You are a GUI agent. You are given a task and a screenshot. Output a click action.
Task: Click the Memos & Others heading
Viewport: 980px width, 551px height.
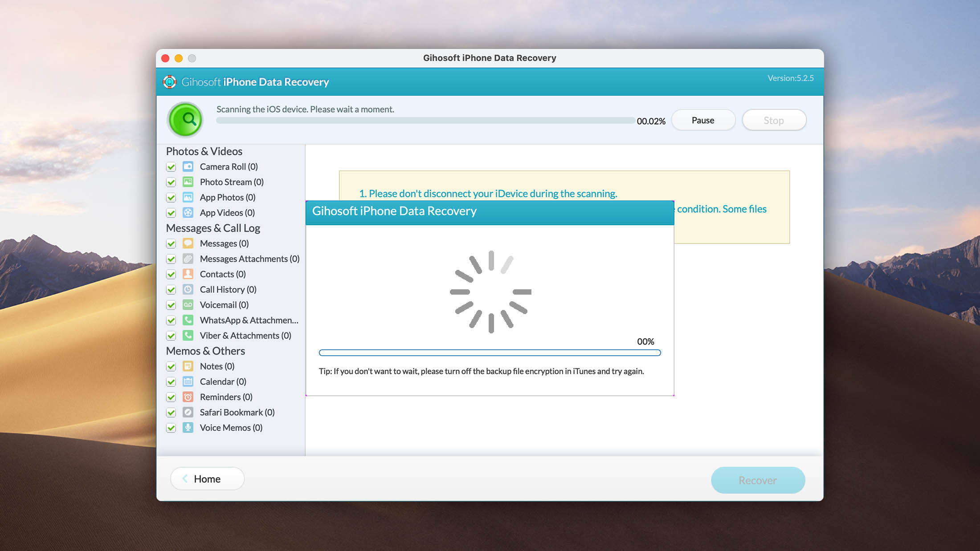205,351
